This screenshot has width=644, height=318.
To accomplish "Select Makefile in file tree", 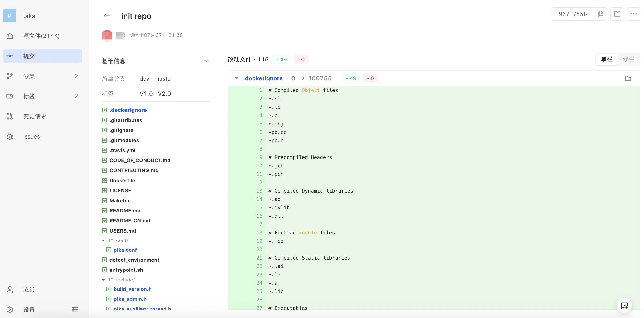I will tap(120, 200).
